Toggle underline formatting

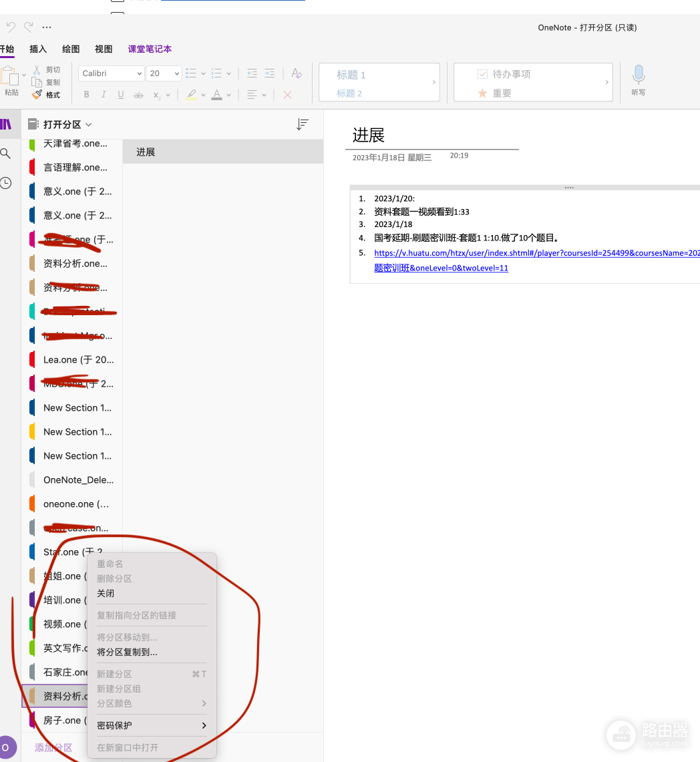click(x=120, y=94)
